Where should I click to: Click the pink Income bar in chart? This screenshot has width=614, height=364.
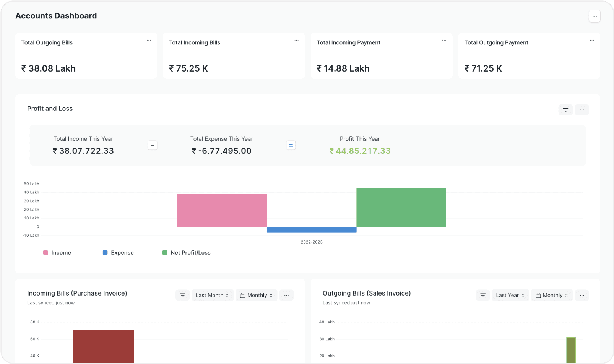click(x=222, y=210)
